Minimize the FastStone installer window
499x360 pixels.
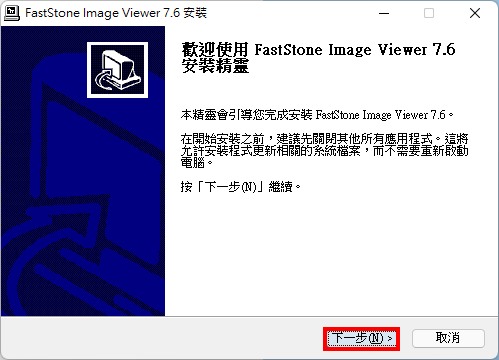pos(384,13)
